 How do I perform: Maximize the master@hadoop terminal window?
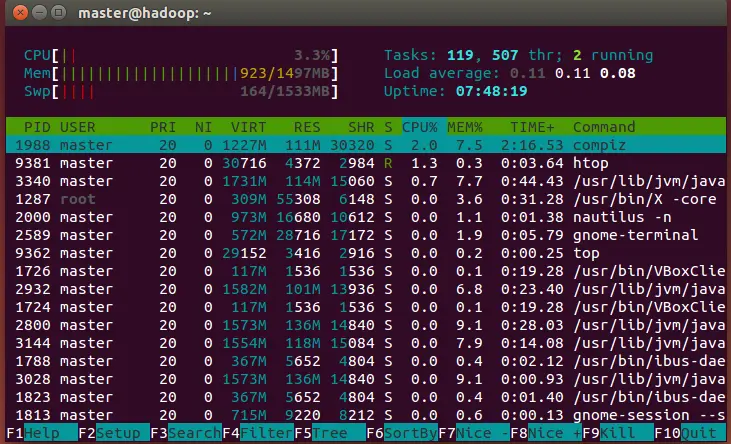58,13
